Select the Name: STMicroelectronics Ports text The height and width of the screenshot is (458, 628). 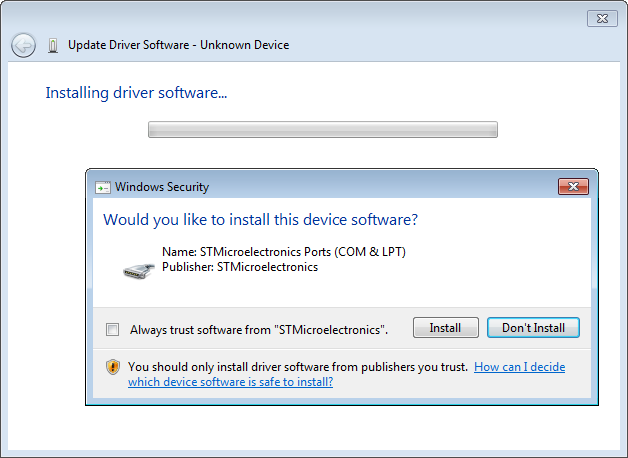pos(283,252)
